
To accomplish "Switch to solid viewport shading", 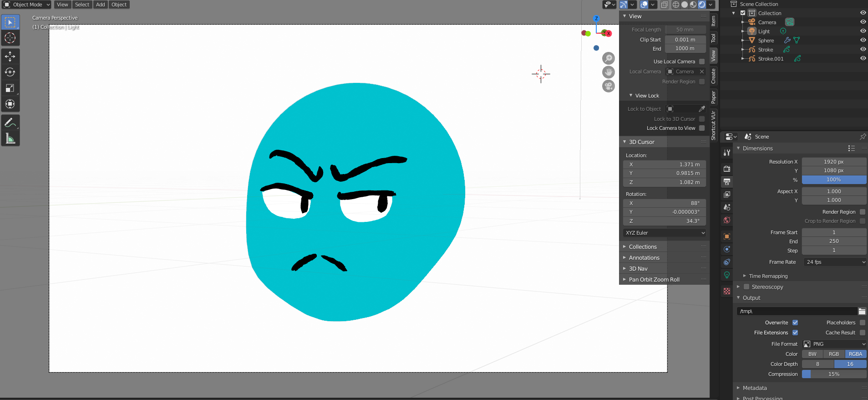I will 685,5.
